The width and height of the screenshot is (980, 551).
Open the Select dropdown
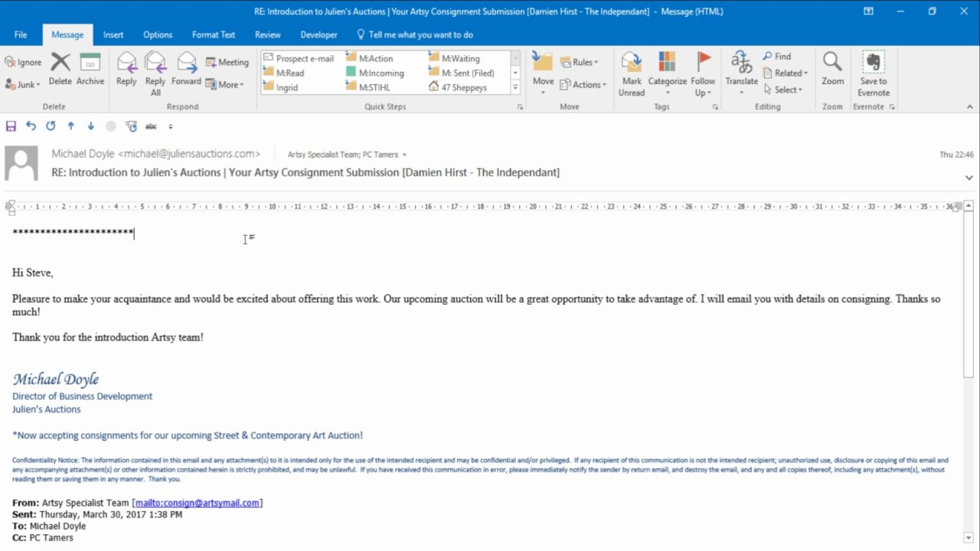783,90
